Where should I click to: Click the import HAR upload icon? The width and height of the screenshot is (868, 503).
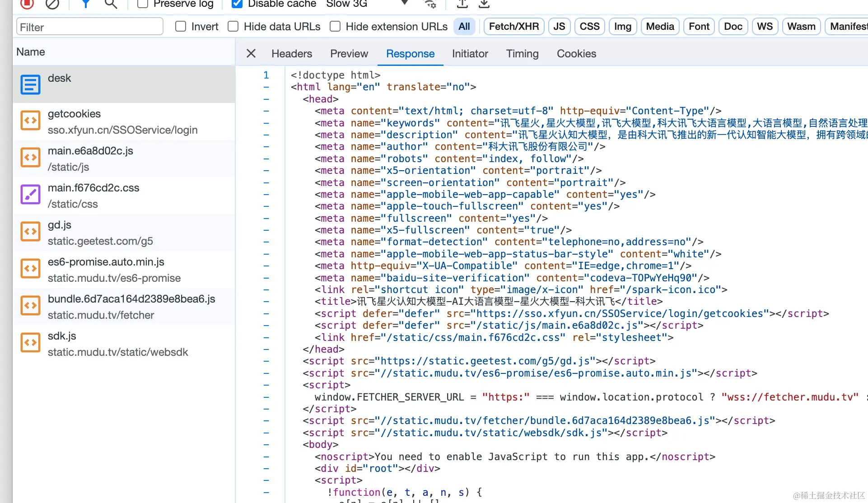click(462, 4)
